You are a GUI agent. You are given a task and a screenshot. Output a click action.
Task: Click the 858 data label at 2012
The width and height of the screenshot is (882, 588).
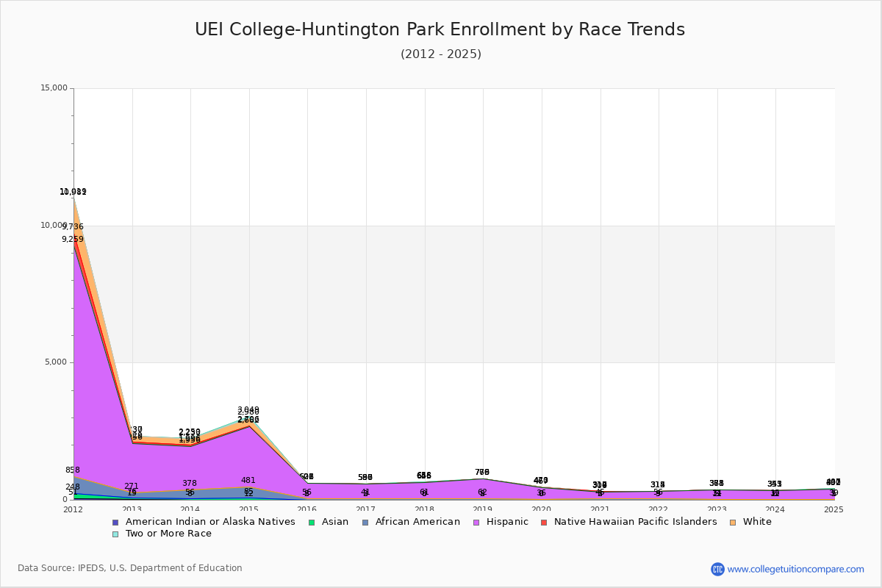(x=73, y=470)
